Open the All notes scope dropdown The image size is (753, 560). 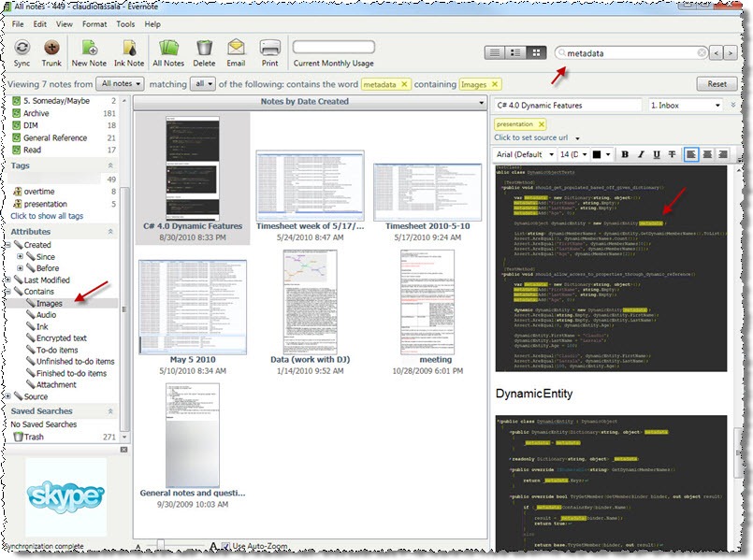point(120,84)
